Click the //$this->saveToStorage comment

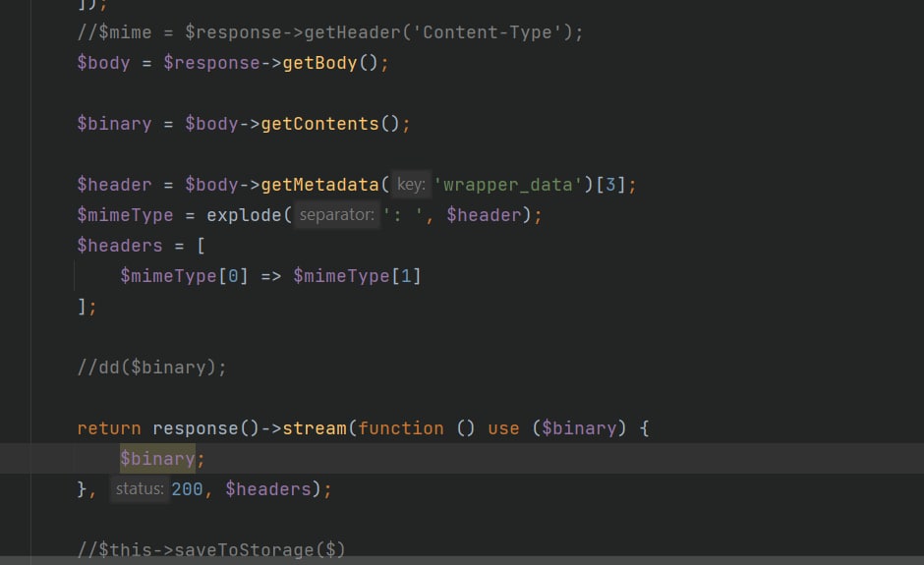pyautogui.click(x=211, y=549)
